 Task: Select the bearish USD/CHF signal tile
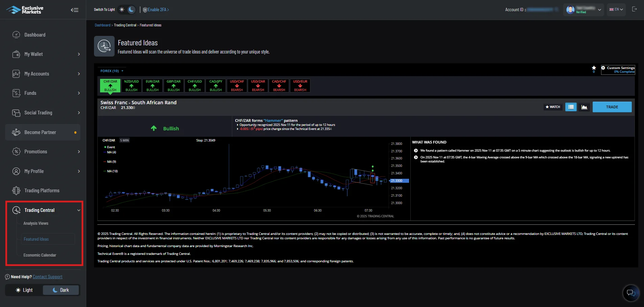point(236,85)
